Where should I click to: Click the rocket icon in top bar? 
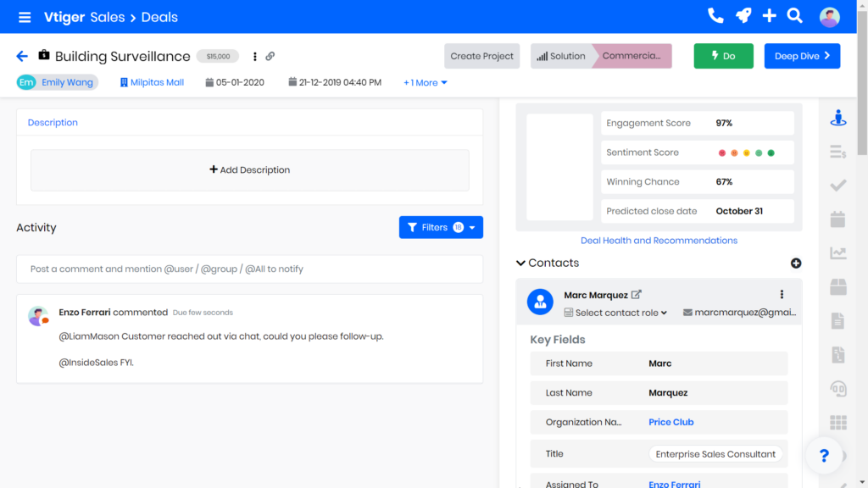click(x=743, y=16)
